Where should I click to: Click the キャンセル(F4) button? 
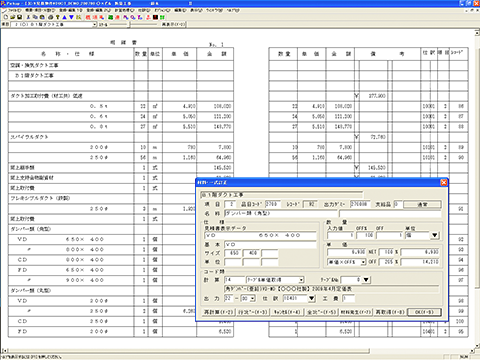tap(287, 312)
